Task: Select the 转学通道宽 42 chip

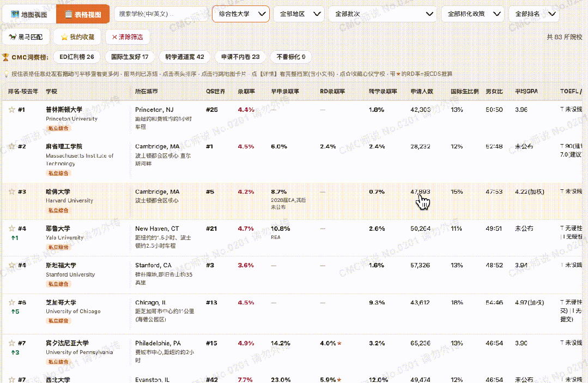Action: click(x=185, y=57)
